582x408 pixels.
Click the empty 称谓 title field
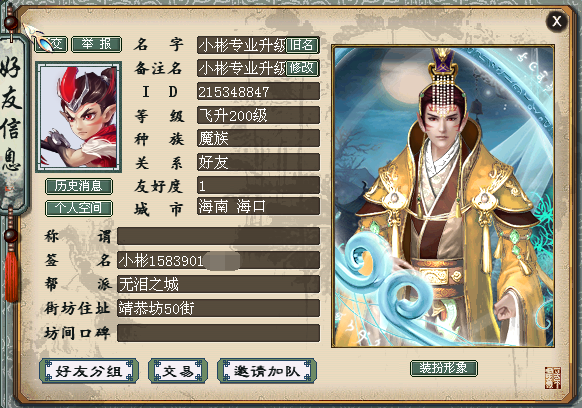coord(218,236)
